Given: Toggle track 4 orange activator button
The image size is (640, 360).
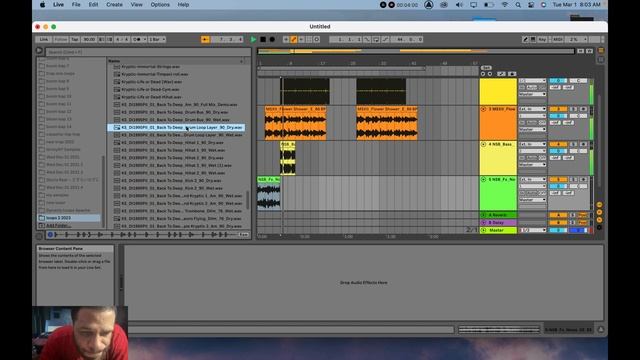Looking at the screenshot, I should click(558, 144).
